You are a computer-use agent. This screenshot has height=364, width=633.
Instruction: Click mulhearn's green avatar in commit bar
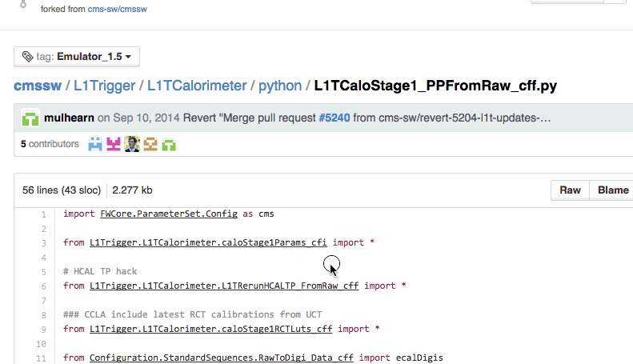[30, 118]
